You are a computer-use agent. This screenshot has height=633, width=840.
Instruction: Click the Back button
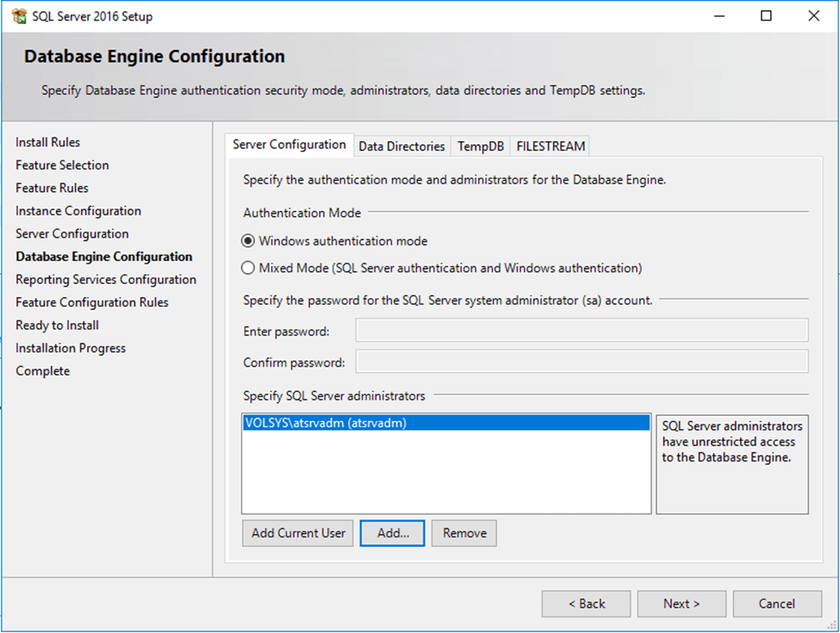click(x=586, y=604)
